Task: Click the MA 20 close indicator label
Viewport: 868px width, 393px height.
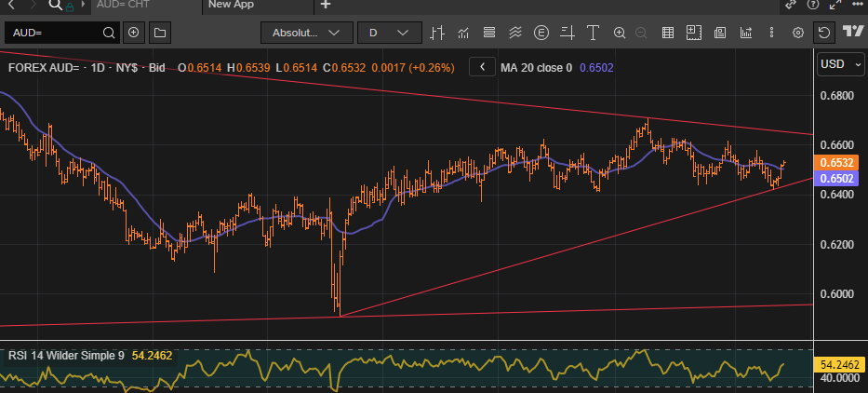Action: (x=536, y=68)
